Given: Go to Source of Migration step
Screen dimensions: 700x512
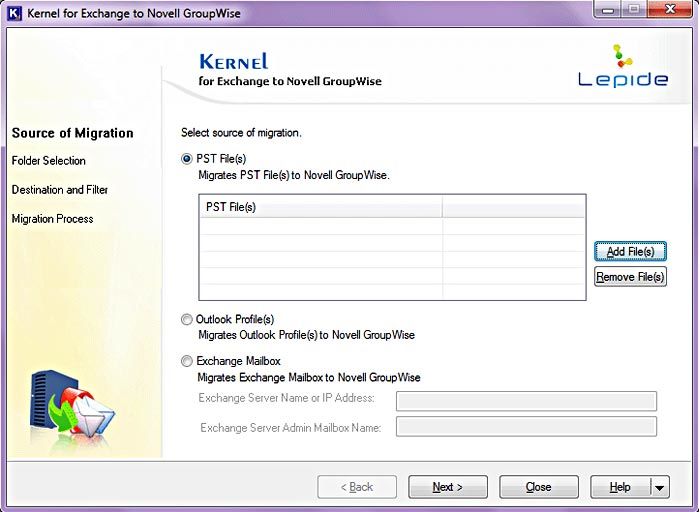Looking at the screenshot, I should tap(72, 133).
